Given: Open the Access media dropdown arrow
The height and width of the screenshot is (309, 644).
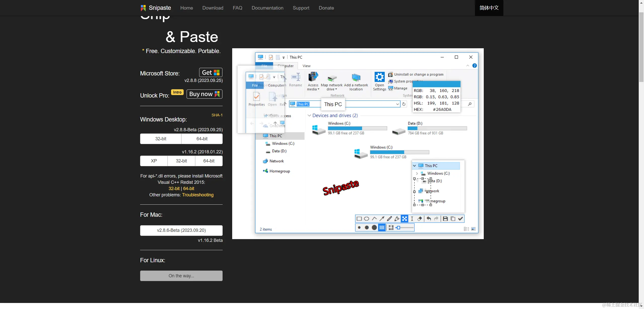Looking at the screenshot, I should coord(318,89).
